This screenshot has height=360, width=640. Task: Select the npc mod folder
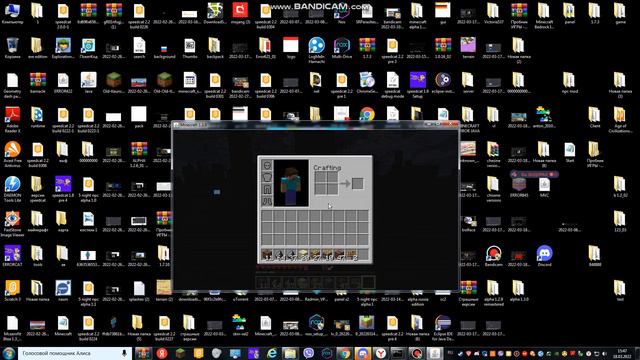(x=569, y=82)
